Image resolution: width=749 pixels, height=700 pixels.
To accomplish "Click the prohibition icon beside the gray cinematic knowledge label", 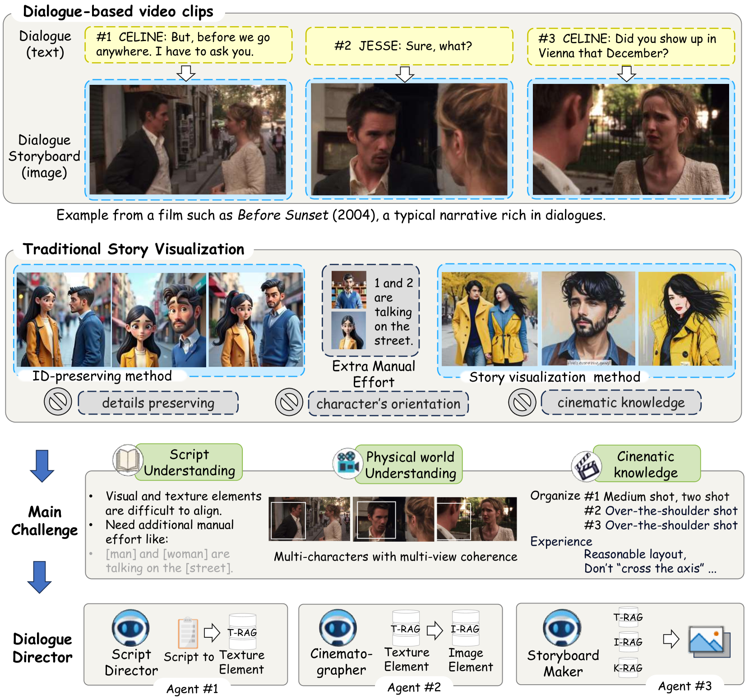I will 522,401.
